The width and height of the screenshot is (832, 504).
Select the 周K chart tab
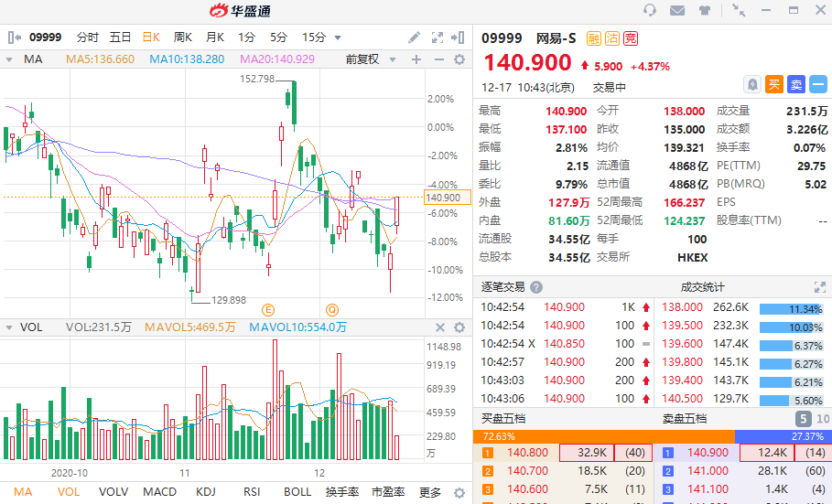click(182, 38)
